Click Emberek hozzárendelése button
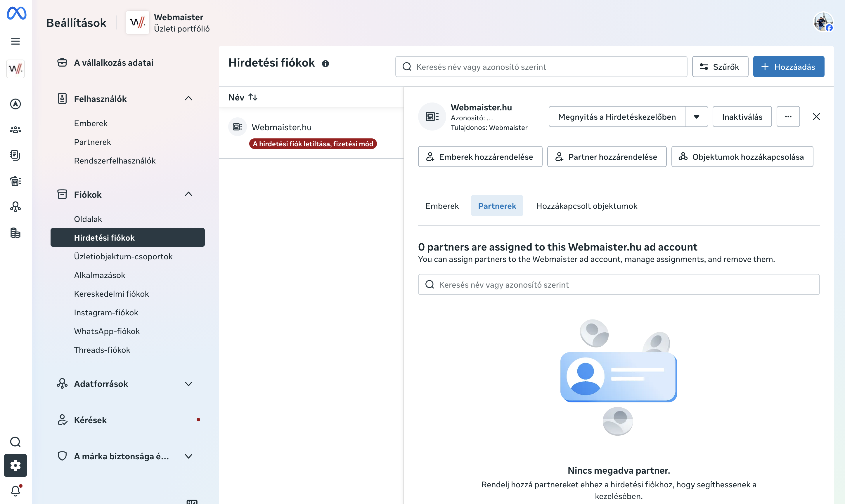845x504 pixels. click(x=480, y=157)
